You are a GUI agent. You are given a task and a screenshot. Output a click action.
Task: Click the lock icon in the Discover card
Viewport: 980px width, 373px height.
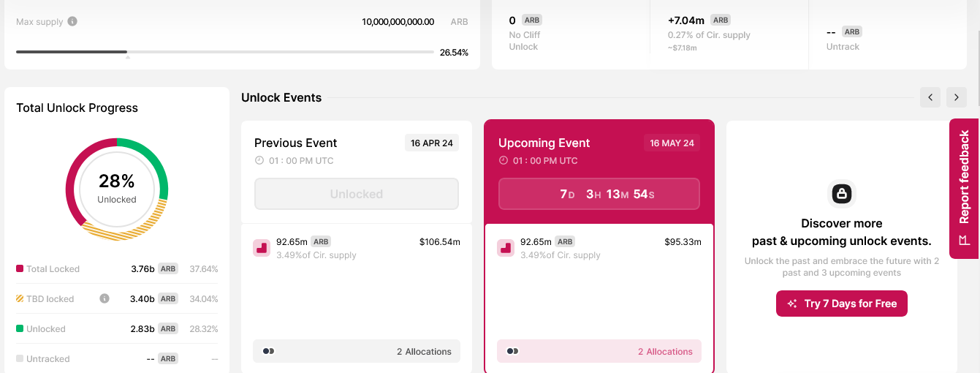[x=841, y=194]
